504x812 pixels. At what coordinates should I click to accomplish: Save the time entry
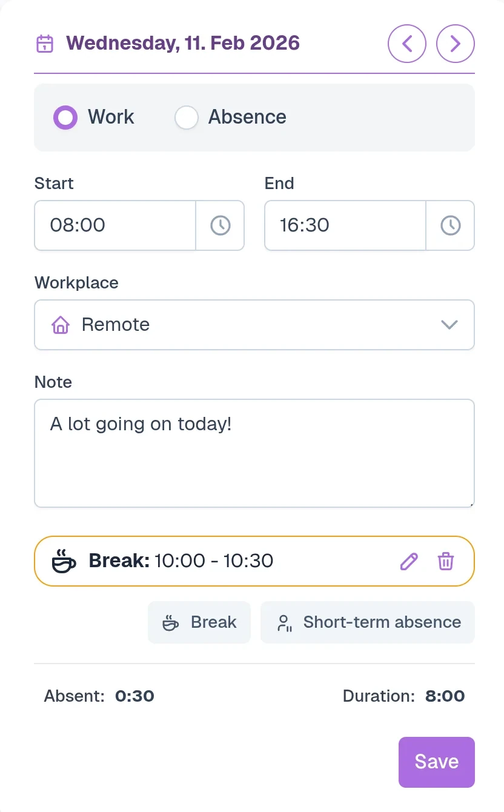pos(436,762)
